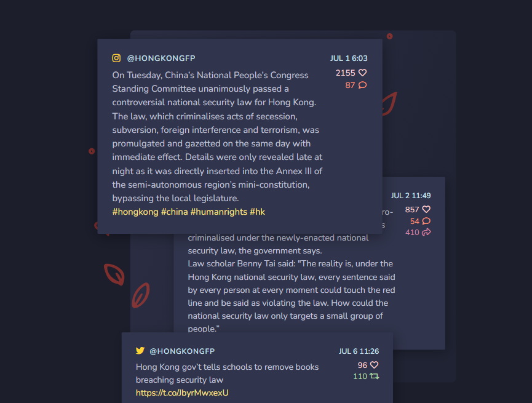
Task: Open the t.co/JbyrMwxexU link
Action: 182,393
